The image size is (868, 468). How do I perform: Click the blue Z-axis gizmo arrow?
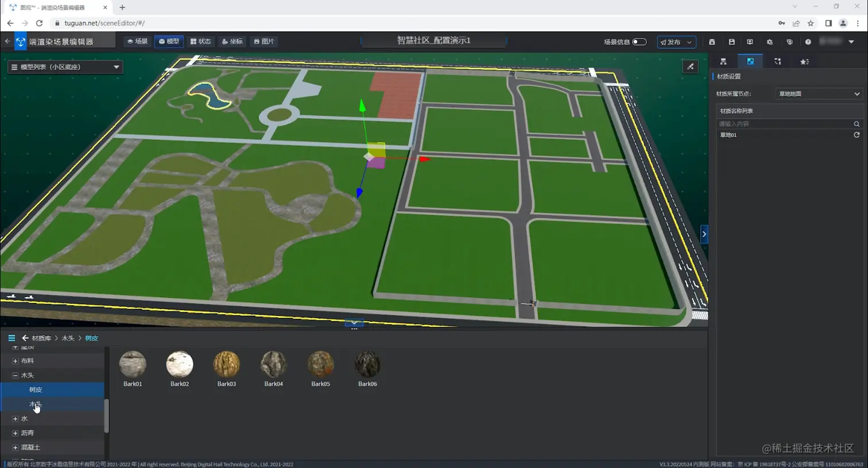pyautogui.click(x=359, y=193)
